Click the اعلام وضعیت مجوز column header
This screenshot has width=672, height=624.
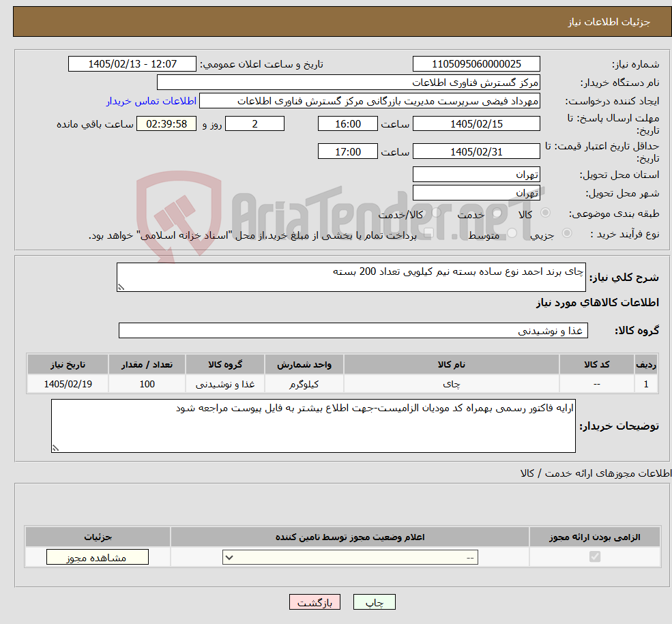pyautogui.click(x=350, y=537)
